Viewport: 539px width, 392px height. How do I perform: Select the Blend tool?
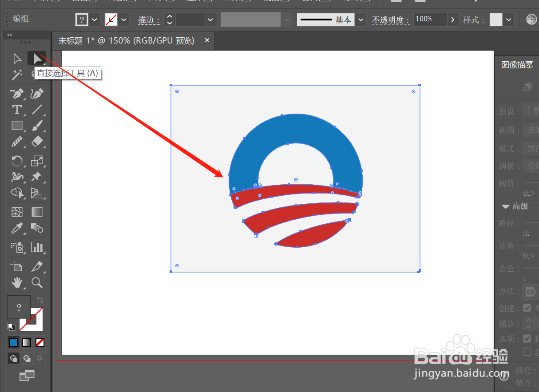(x=37, y=228)
